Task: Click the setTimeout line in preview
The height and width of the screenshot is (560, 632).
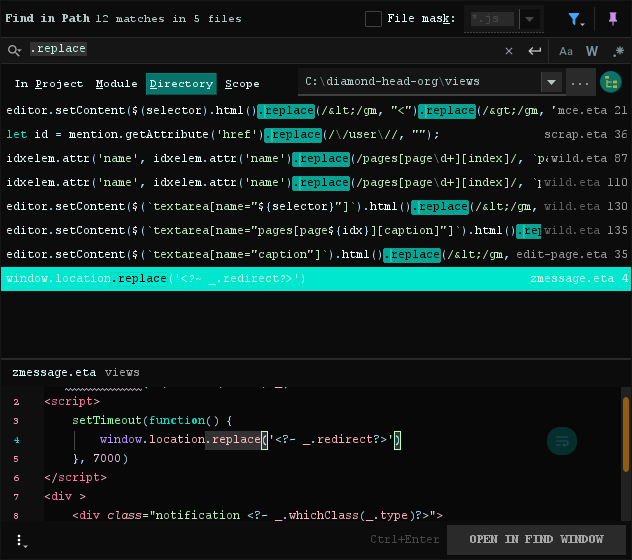Action: 152,421
